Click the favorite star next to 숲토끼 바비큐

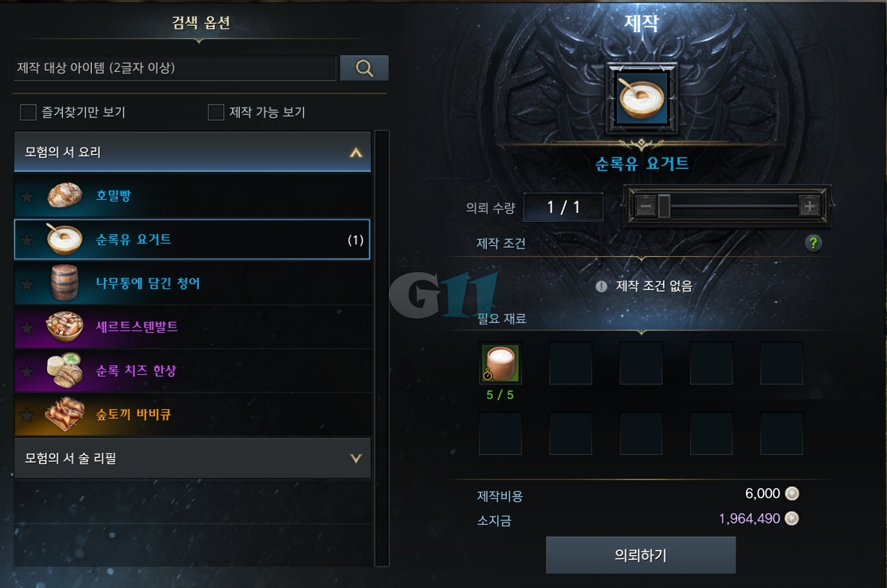[27, 415]
